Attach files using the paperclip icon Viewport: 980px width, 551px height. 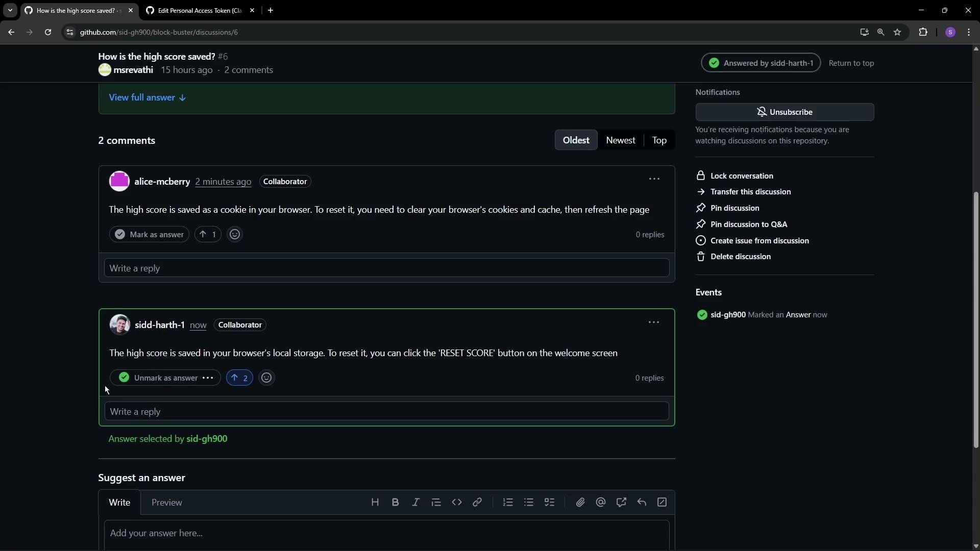click(580, 503)
